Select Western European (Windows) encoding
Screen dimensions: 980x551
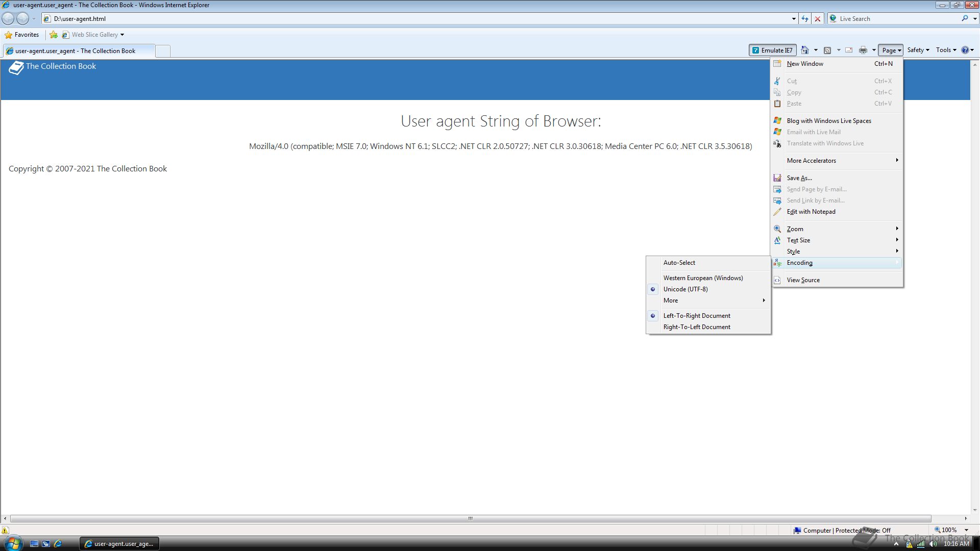(708, 278)
